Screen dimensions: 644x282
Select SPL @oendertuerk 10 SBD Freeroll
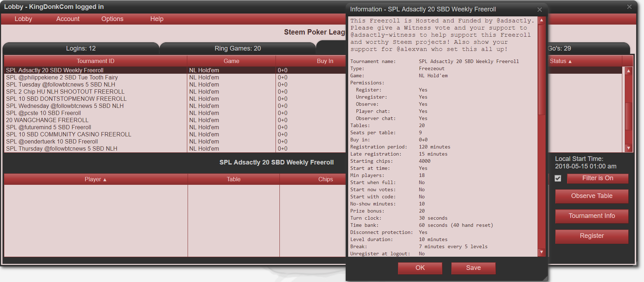coord(175,142)
